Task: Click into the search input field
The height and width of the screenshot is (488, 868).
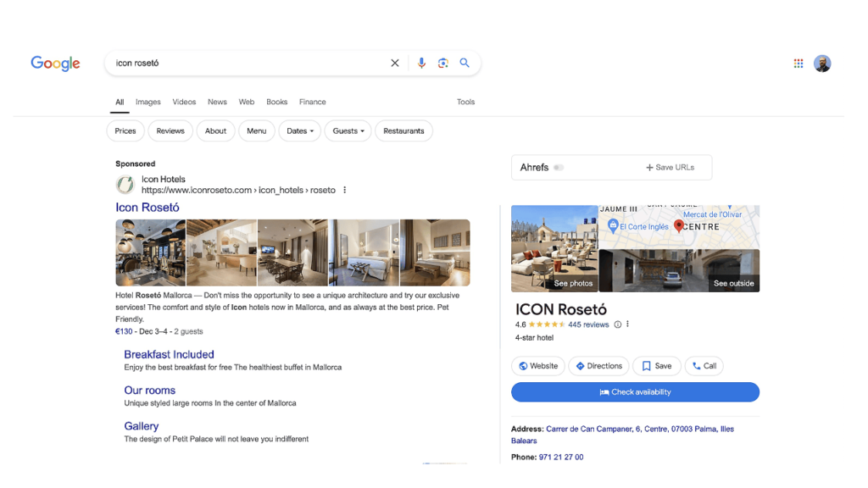Action: tap(249, 63)
